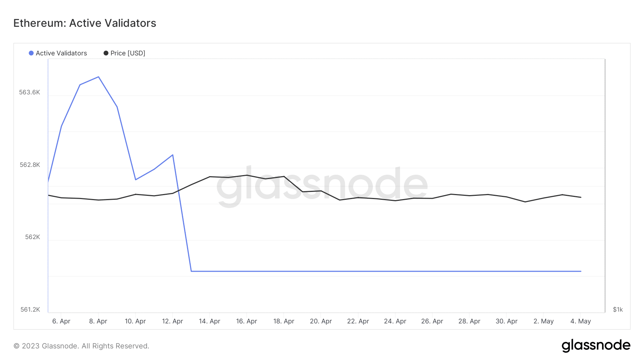
Task: Click the 562K y-axis label
Action: pyautogui.click(x=33, y=237)
